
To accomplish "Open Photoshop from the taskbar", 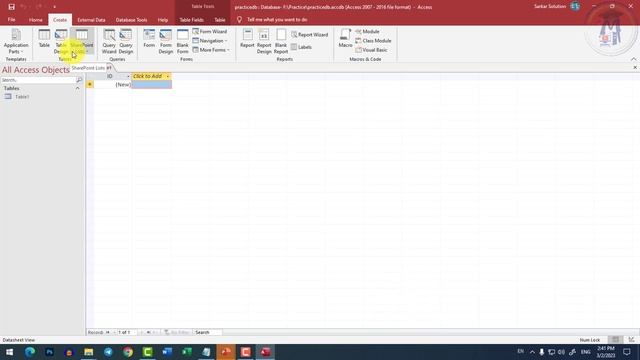I will [49, 352].
